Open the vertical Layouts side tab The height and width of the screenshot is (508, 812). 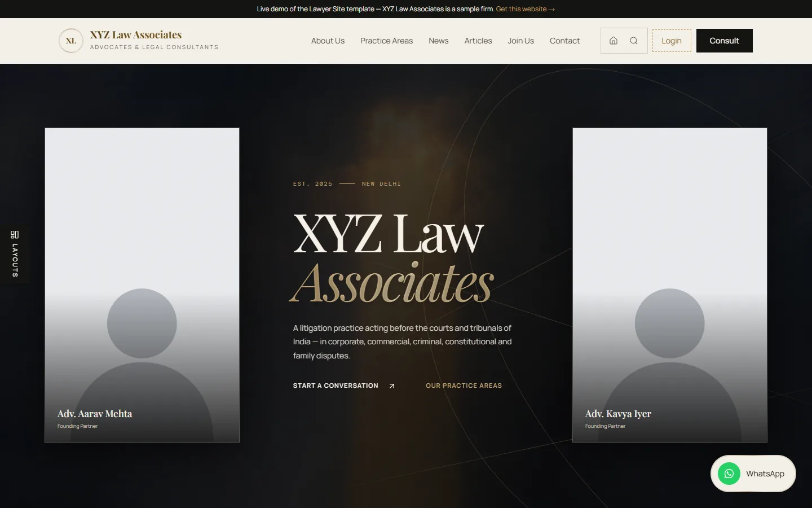coord(15,254)
